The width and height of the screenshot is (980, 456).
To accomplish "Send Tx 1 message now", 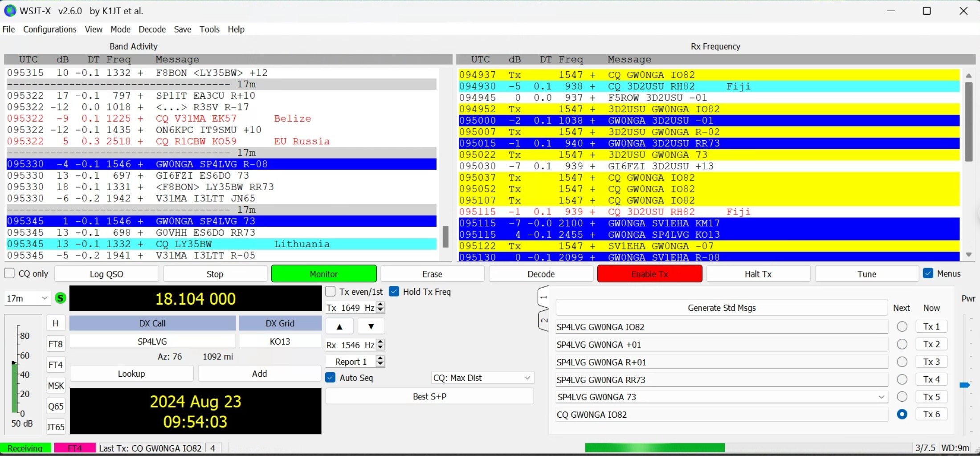I will pos(931,326).
